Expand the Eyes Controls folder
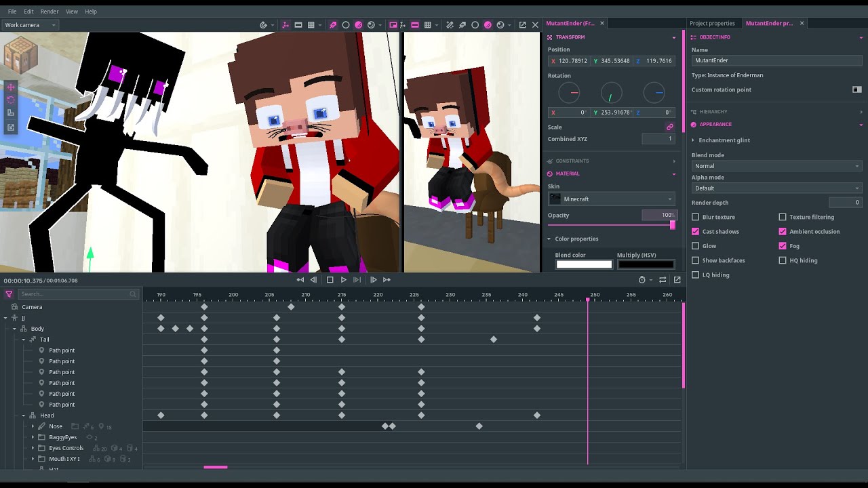Screen dimensions: 868x488 [x=33, y=448]
